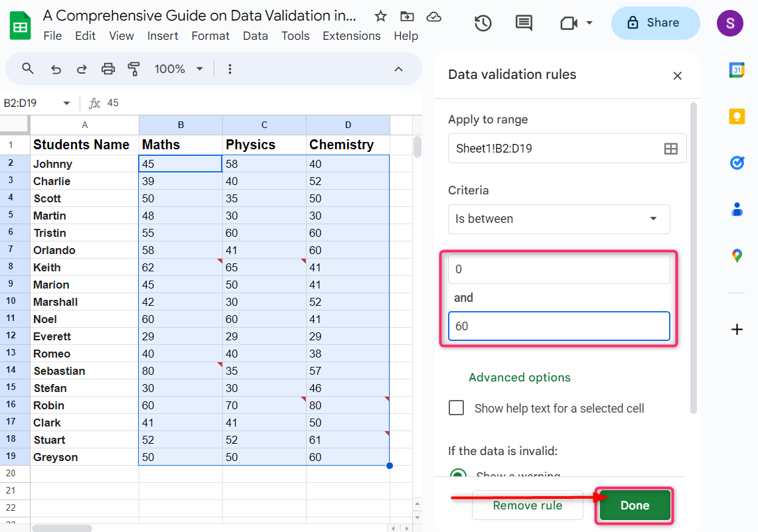758x532 pixels.
Task: Open Google Keep in the side panel
Action: (737, 115)
